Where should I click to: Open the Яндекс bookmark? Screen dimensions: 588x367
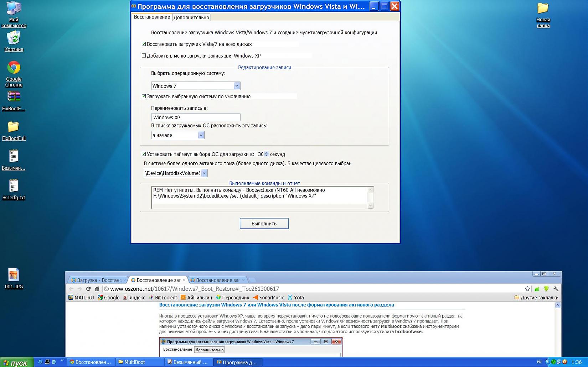pos(134,298)
